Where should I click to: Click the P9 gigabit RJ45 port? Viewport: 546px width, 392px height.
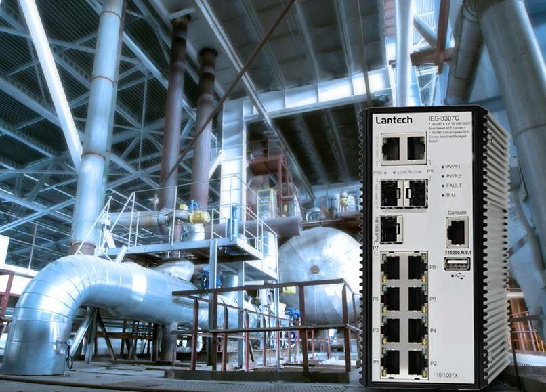coord(416,148)
